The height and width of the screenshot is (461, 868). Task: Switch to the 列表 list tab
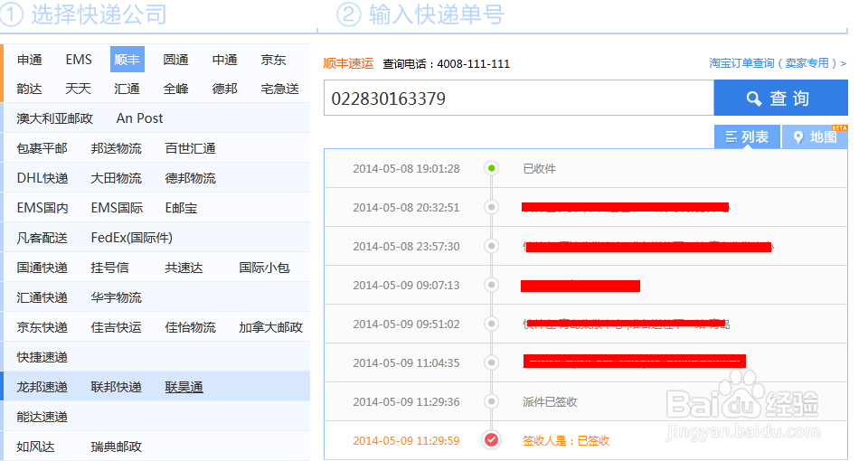point(747,136)
